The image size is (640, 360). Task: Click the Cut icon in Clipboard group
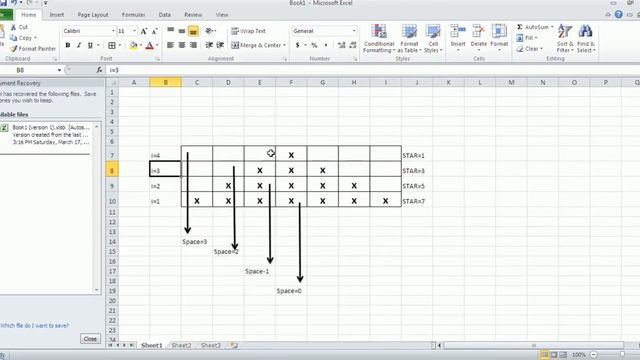pyautogui.click(x=13, y=27)
